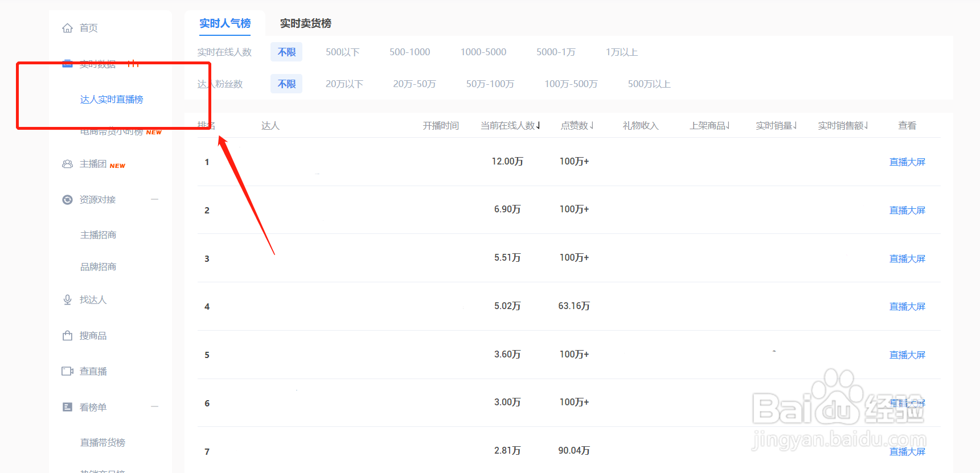Open 首页 in the sidebar
Screen dimensions: 980x473
tap(89, 28)
